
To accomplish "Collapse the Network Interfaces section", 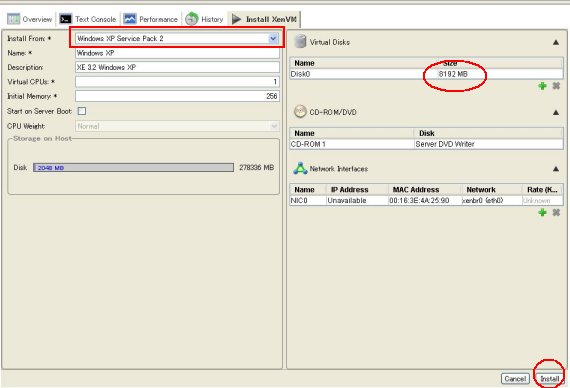I will [x=556, y=169].
